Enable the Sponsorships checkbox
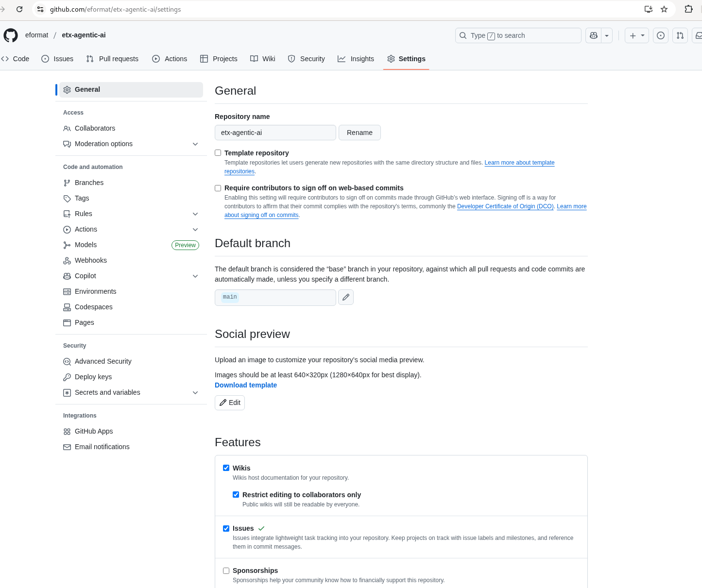Viewport: 702px width, 588px height. [x=226, y=571]
